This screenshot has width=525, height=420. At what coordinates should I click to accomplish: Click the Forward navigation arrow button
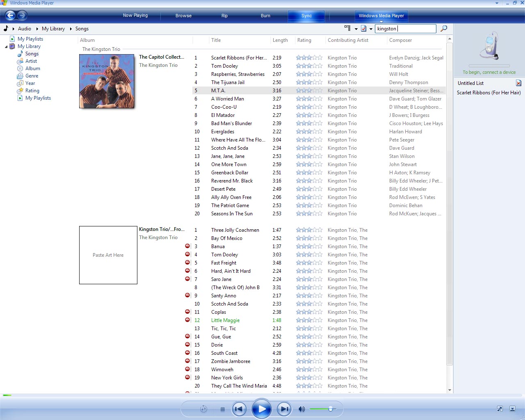[x=22, y=16]
